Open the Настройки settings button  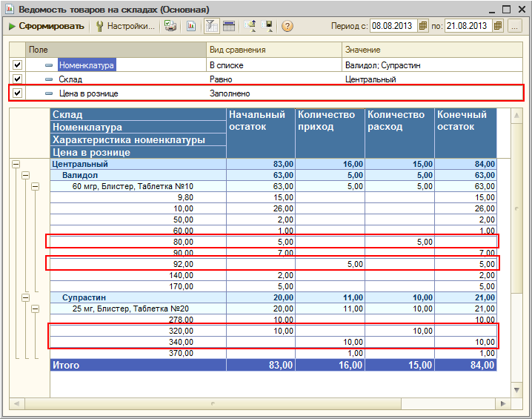click(125, 26)
